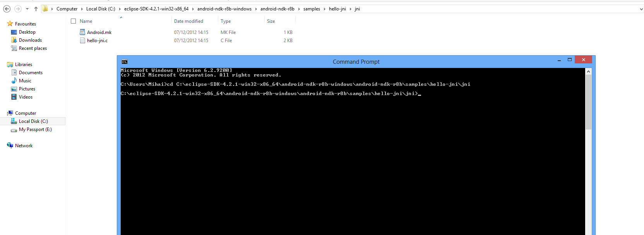The width and height of the screenshot is (644, 235).
Task: Click the Favourites star icon
Action: tap(10, 24)
